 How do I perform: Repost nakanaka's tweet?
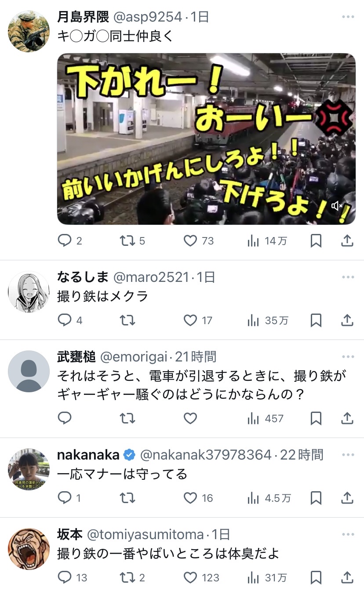coord(127,498)
